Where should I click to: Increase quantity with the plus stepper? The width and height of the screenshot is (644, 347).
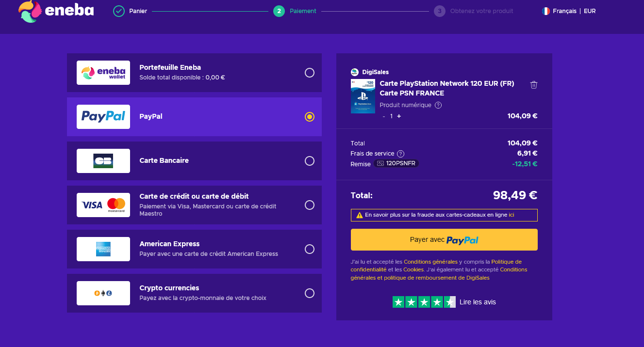pos(398,116)
